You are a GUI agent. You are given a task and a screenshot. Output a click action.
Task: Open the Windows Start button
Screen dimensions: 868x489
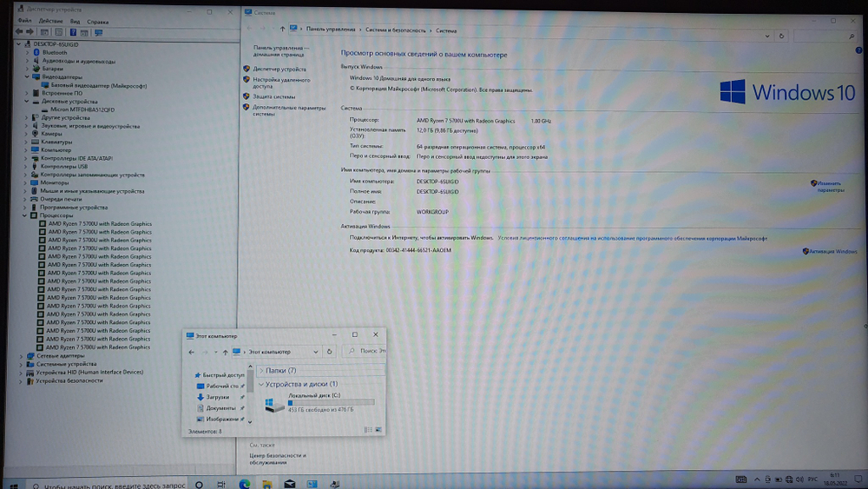15,486
